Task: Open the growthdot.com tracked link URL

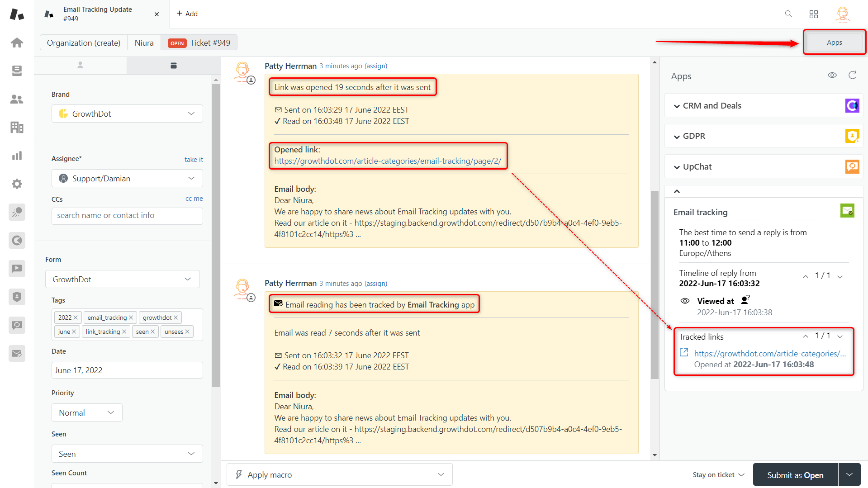Action: click(x=769, y=353)
